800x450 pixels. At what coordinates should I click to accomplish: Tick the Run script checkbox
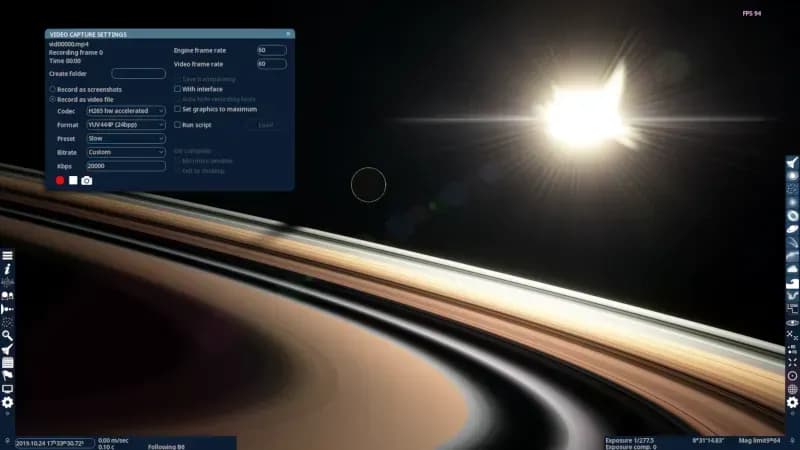pyautogui.click(x=178, y=125)
